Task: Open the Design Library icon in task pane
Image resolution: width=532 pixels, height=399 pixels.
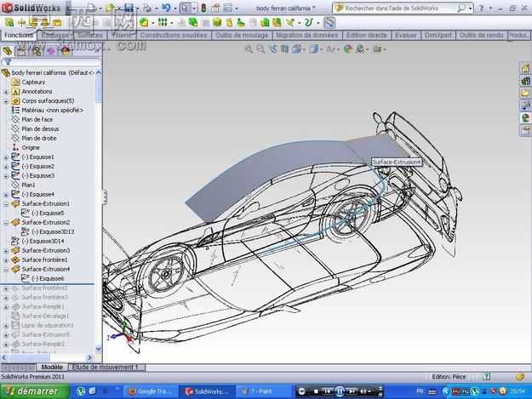Action: 525,81
